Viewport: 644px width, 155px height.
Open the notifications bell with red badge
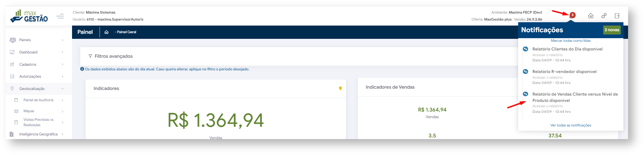point(572,15)
